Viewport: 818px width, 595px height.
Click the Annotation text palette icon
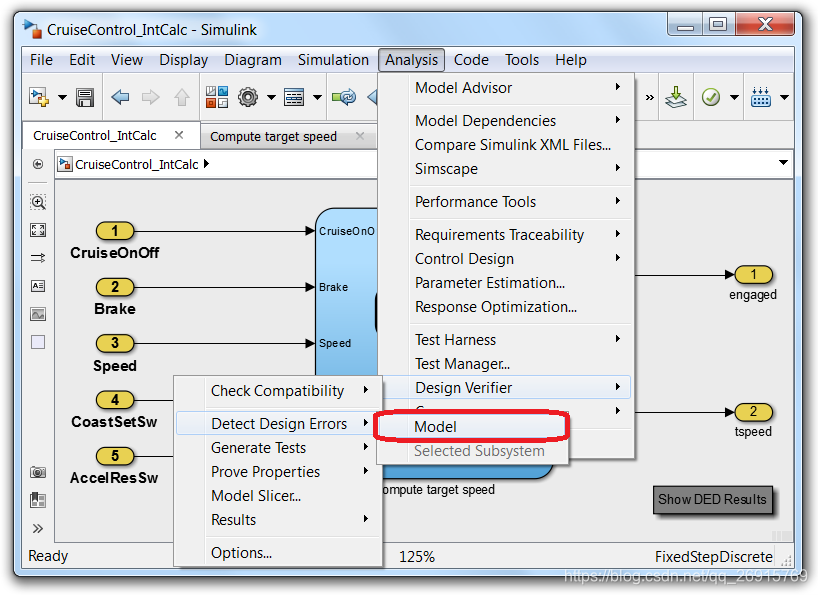pos(38,286)
